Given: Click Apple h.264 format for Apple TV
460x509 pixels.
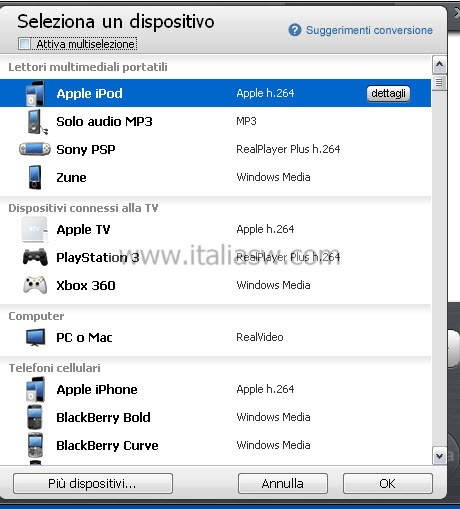Looking at the screenshot, I should (x=265, y=229).
